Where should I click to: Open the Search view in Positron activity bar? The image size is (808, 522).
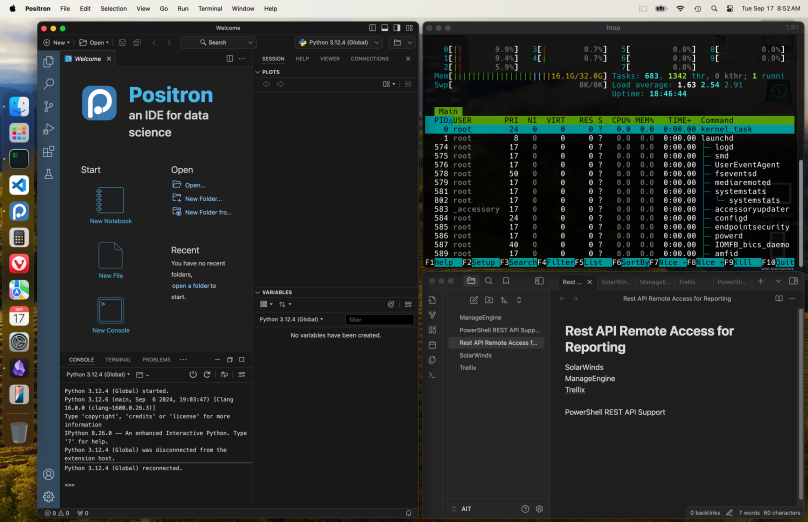[48, 83]
